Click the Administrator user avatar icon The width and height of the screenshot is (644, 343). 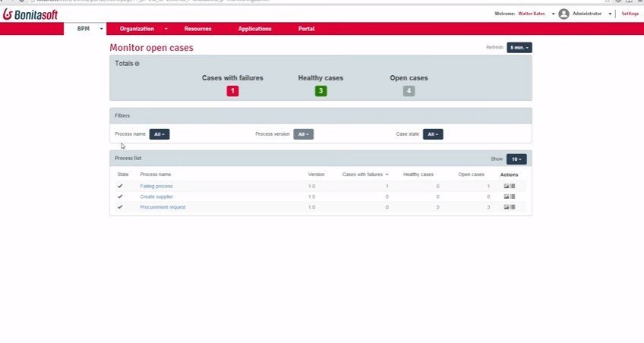click(563, 14)
